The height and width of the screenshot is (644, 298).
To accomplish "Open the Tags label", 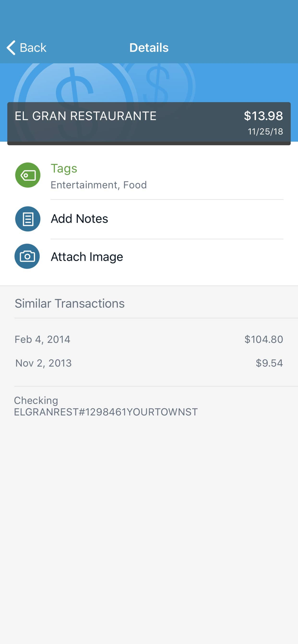I will coord(64,168).
